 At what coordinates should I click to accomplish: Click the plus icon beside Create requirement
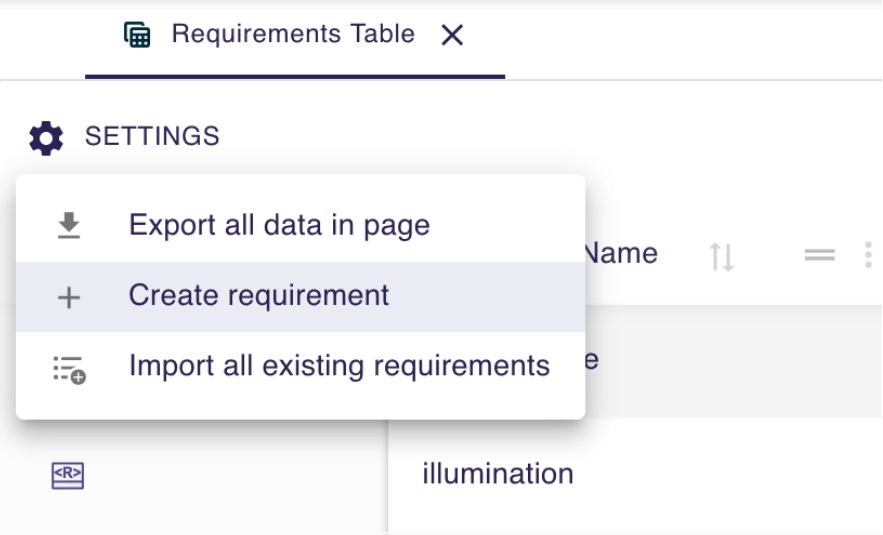pos(68,297)
